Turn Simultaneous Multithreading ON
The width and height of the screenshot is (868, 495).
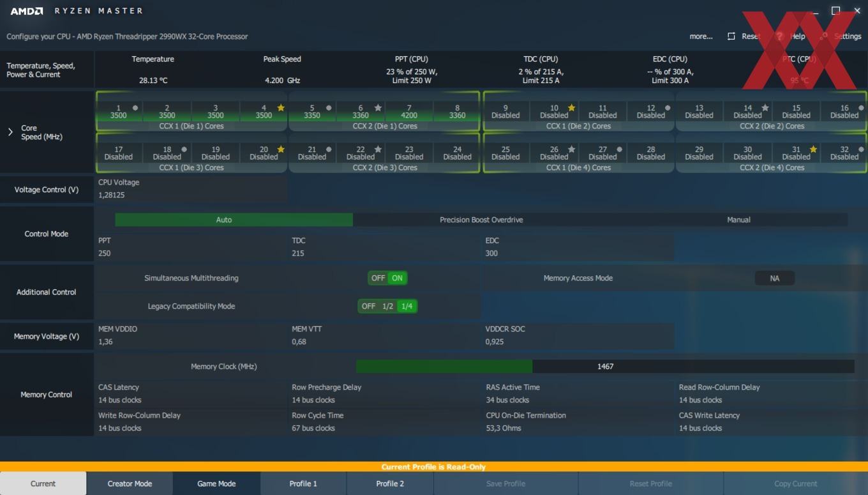tap(397, 278)
